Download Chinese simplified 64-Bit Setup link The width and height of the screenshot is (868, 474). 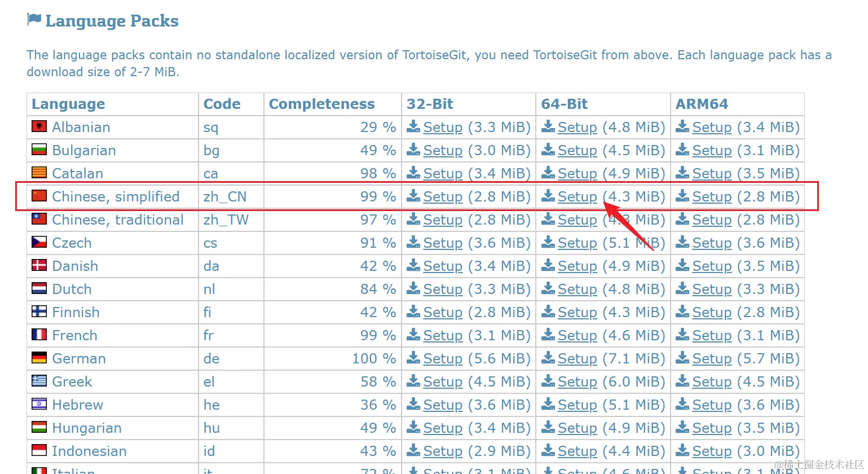click(577, 196)
